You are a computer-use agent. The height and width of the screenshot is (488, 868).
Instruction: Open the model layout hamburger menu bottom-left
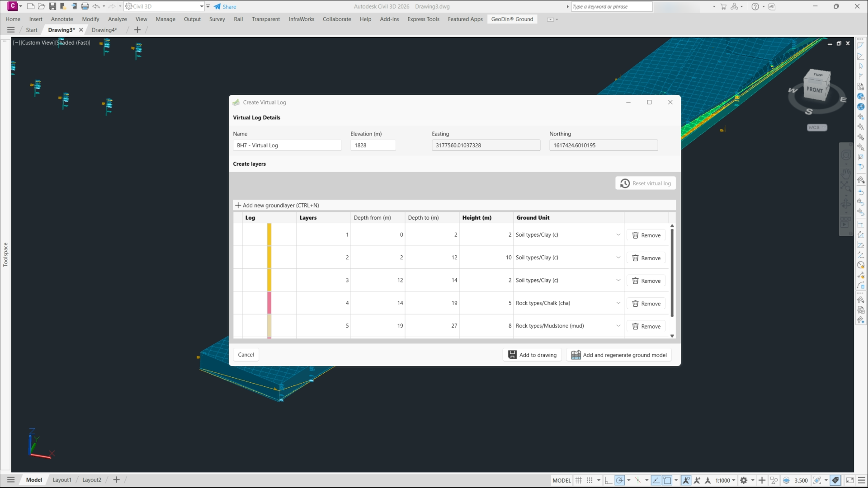[x=11, y=480]
